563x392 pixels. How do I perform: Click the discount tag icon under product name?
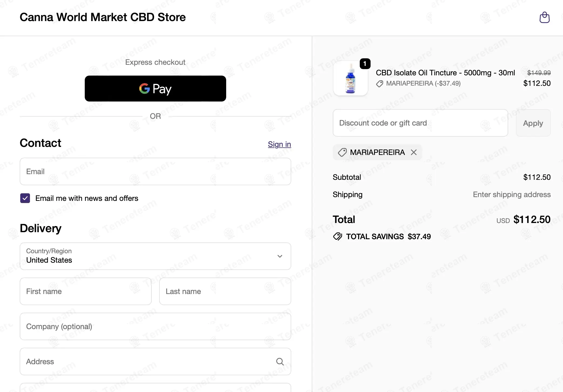click(379, 84)
